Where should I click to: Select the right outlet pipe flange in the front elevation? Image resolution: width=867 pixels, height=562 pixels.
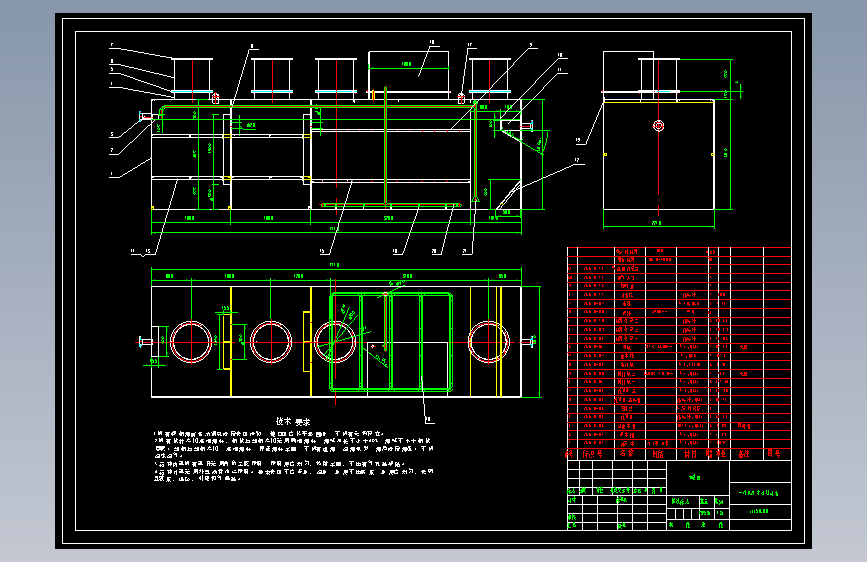(527, 126)
